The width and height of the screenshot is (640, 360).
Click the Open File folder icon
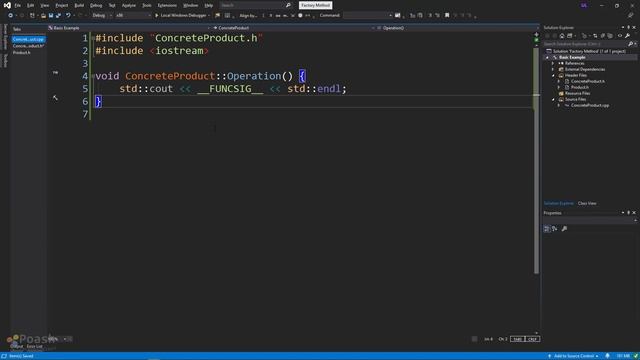(x=43, y=16)
